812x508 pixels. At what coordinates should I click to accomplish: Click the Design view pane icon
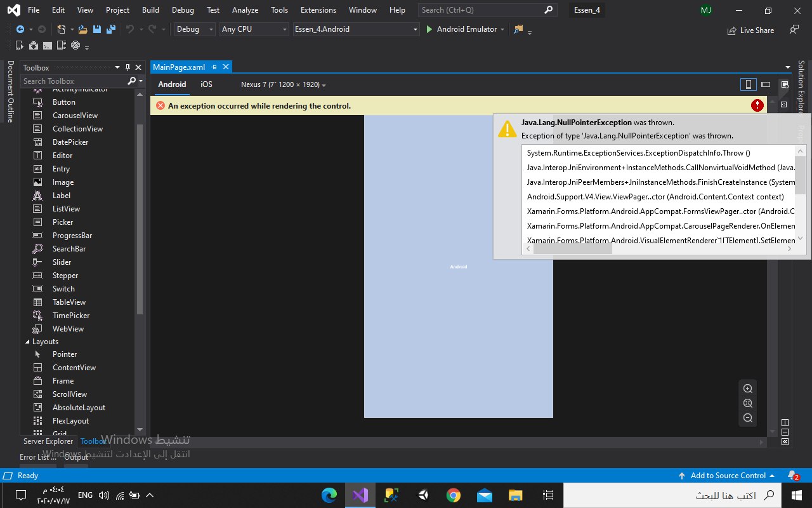click(x=785, y=84)
